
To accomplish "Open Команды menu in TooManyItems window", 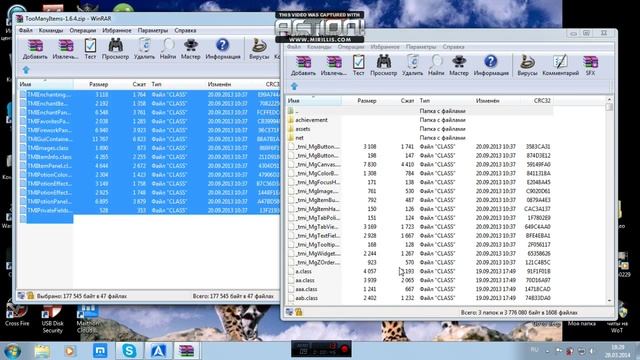I will 51,30.
